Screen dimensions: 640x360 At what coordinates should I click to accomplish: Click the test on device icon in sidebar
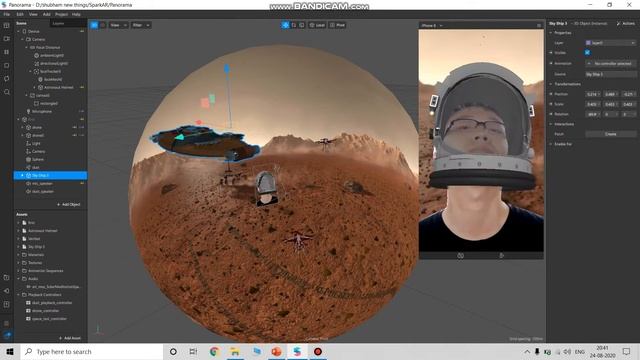[7, 278]
